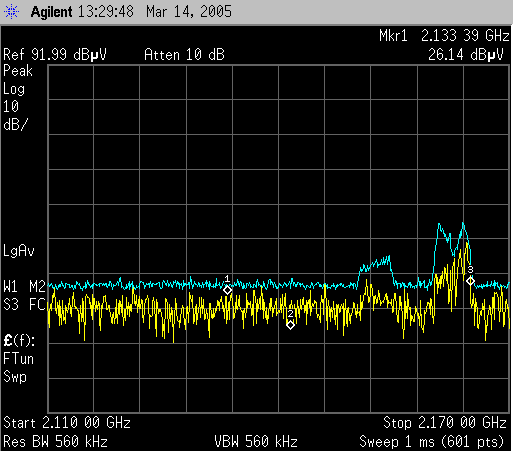
Task: Click the Log scale label
Action: click(14, 89)
